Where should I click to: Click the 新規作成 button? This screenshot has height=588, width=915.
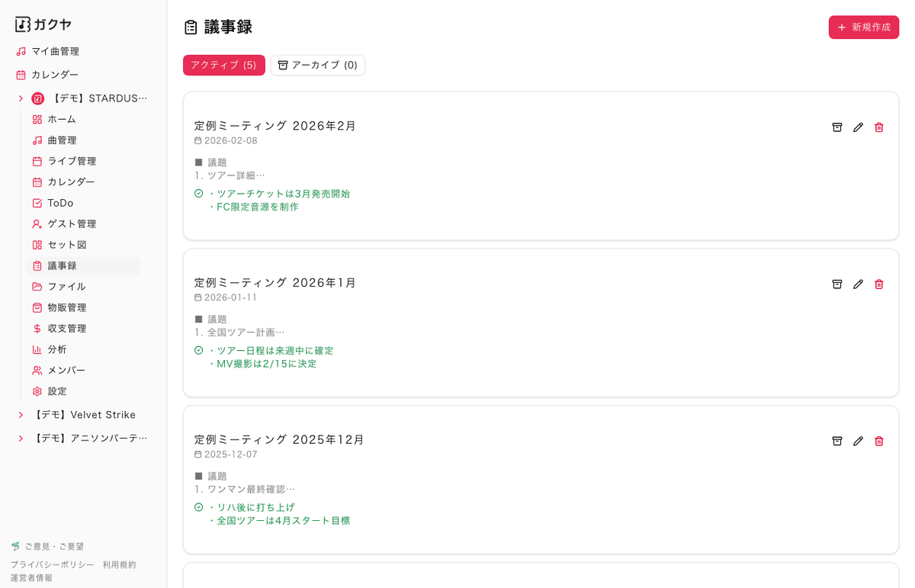tap(863, 26)
